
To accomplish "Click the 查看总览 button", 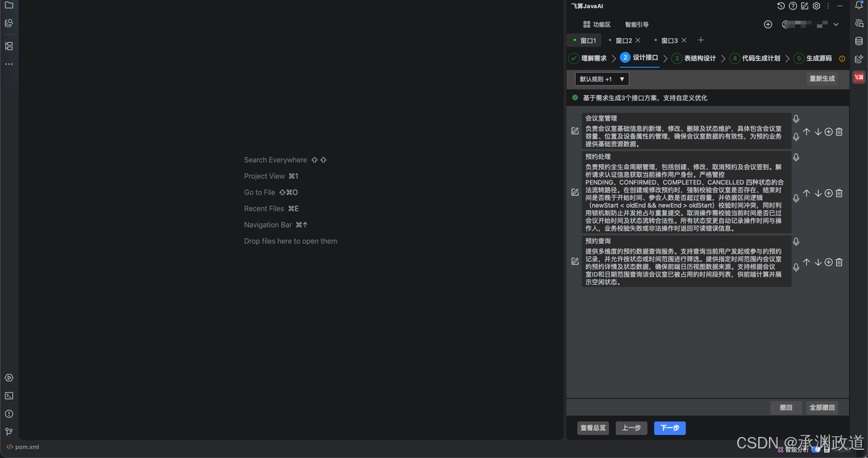I will [x=593, y=428].
